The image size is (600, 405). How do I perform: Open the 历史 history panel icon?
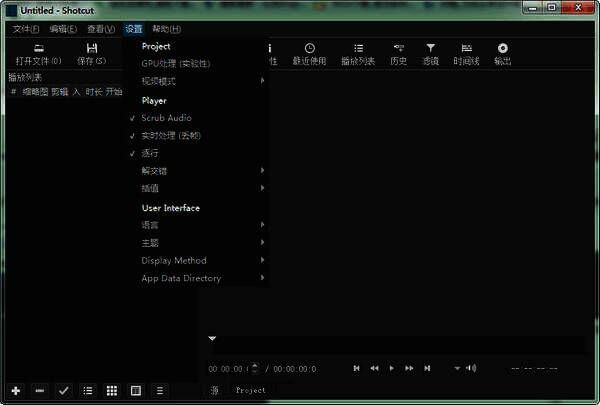[398, 54]
